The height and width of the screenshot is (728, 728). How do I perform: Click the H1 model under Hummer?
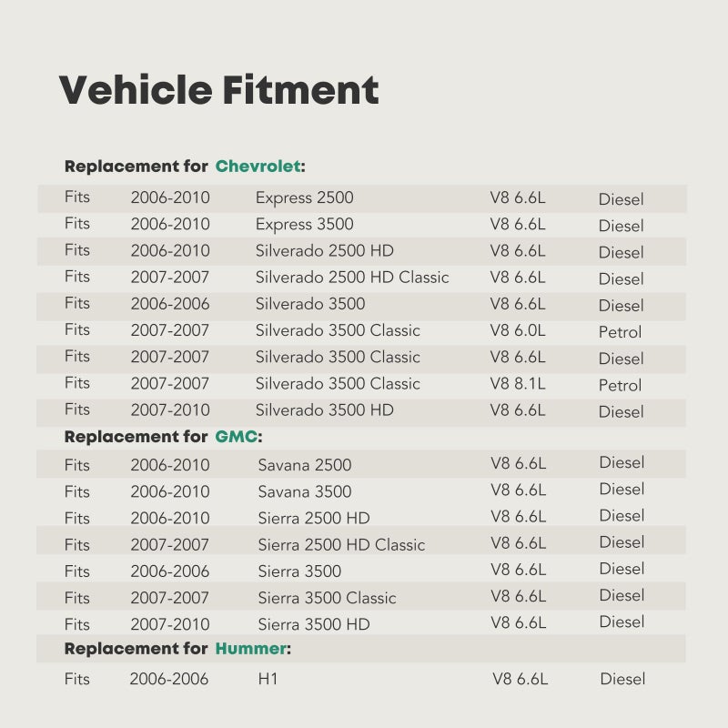pyautogui.click(x=268, y=679)
